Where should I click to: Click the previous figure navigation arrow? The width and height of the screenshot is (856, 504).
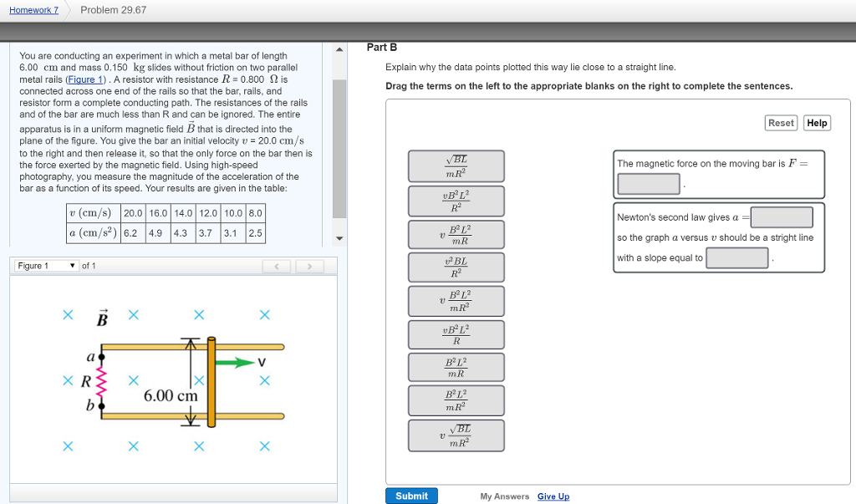277,265
